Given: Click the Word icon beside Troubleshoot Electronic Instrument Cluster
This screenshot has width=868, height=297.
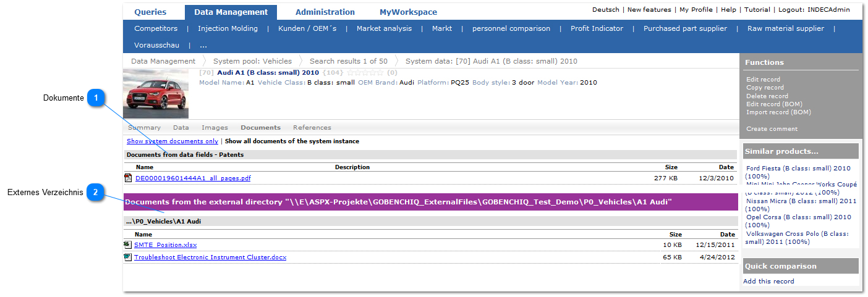Looking at the screenshot, I should [x=127, y=257].
